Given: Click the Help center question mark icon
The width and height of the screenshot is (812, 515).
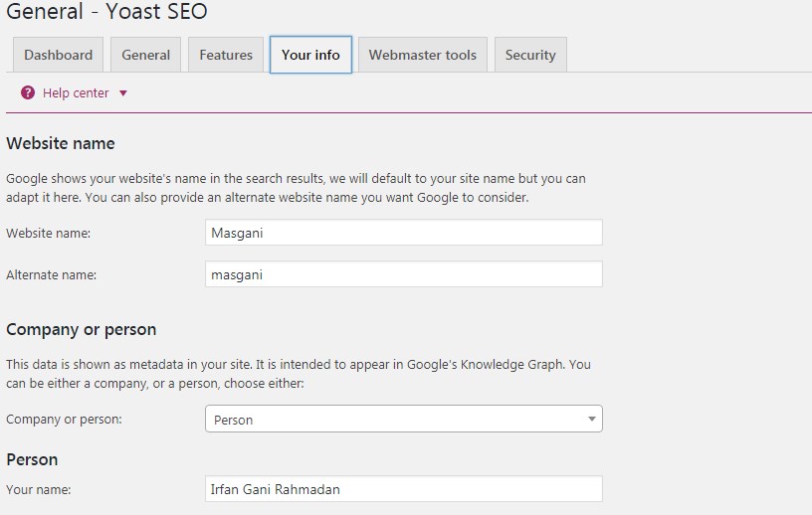Looking at the screenshot, I should pyautogui.click(x=28, y=93).
